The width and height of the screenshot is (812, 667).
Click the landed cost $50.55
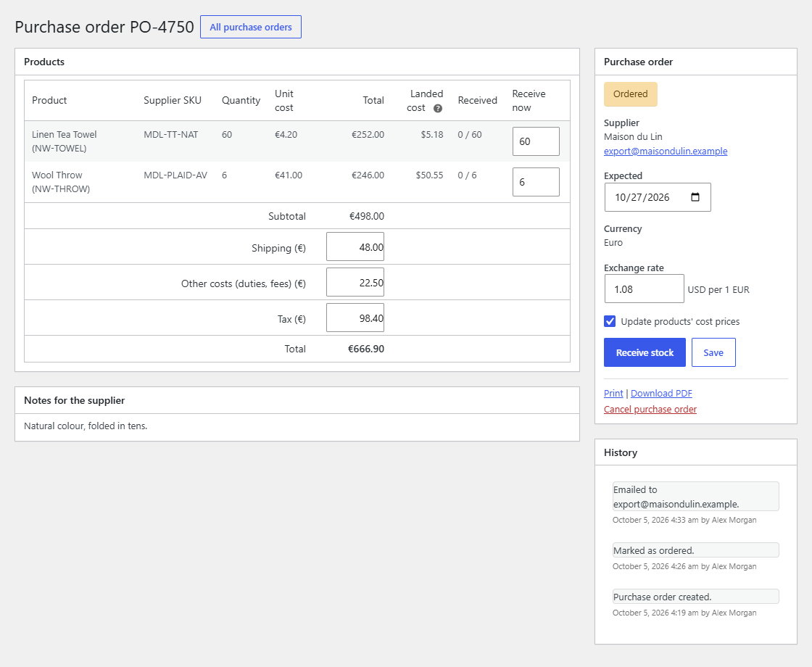429,175
